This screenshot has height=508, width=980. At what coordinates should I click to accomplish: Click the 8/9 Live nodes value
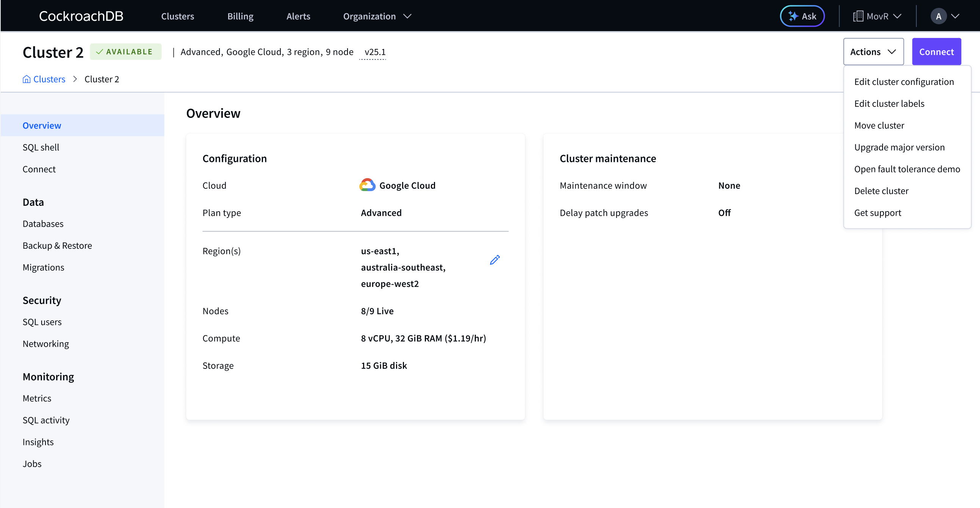(x=377, y=311)
